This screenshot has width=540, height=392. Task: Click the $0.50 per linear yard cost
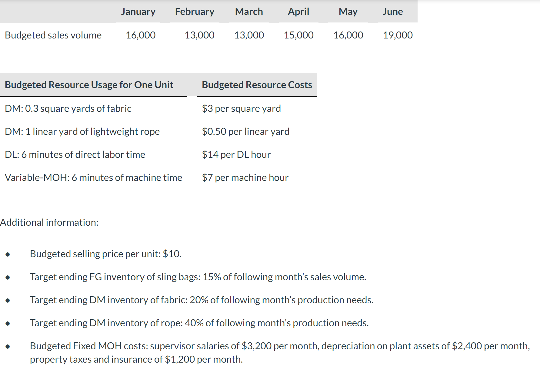pos(245,131)
